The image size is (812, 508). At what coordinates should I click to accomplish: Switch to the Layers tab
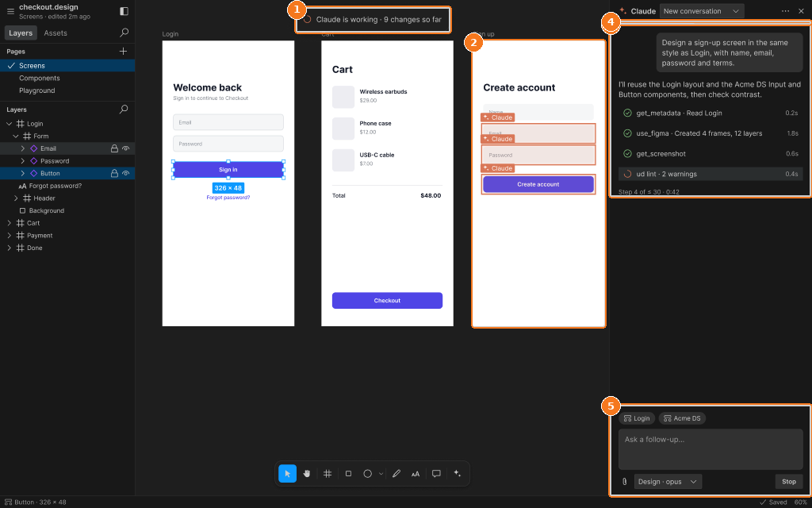(x=21, y=33)
